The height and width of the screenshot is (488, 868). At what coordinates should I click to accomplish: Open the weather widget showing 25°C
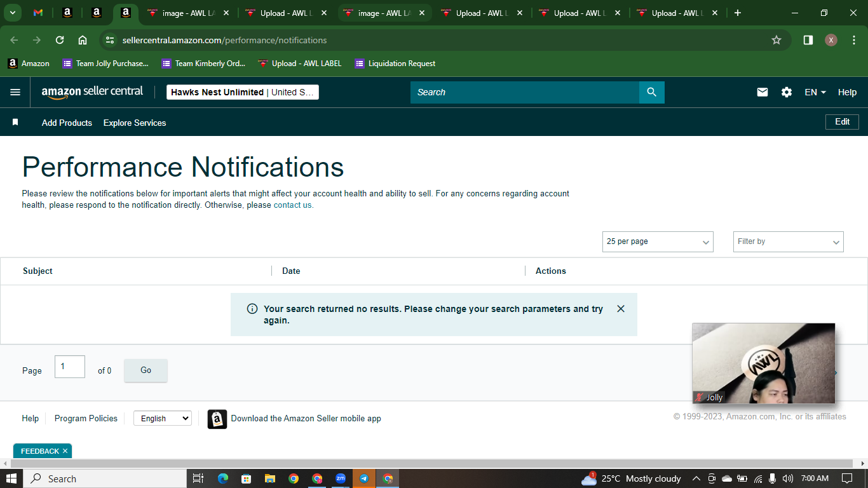click(x=631, y=478)
